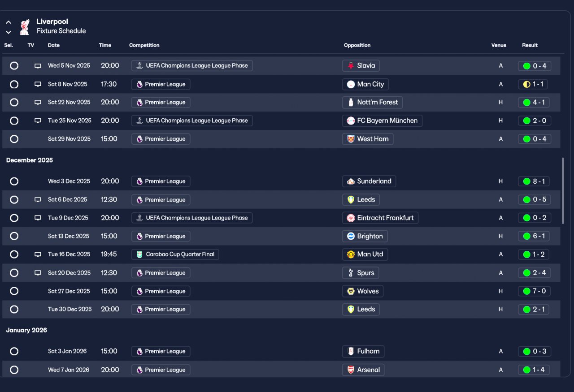Click the Liverpool club crest icon
The image size is (574, 392).
pos(25,26)
